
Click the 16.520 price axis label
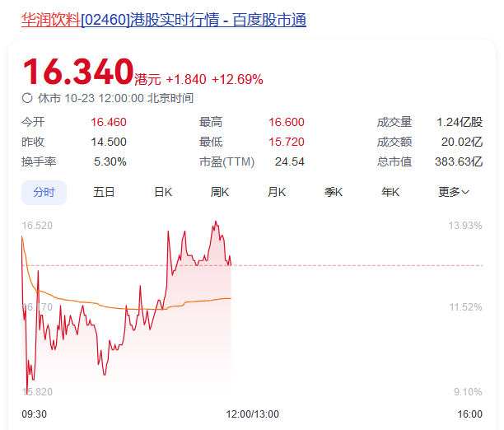click(x=37, y=226)
